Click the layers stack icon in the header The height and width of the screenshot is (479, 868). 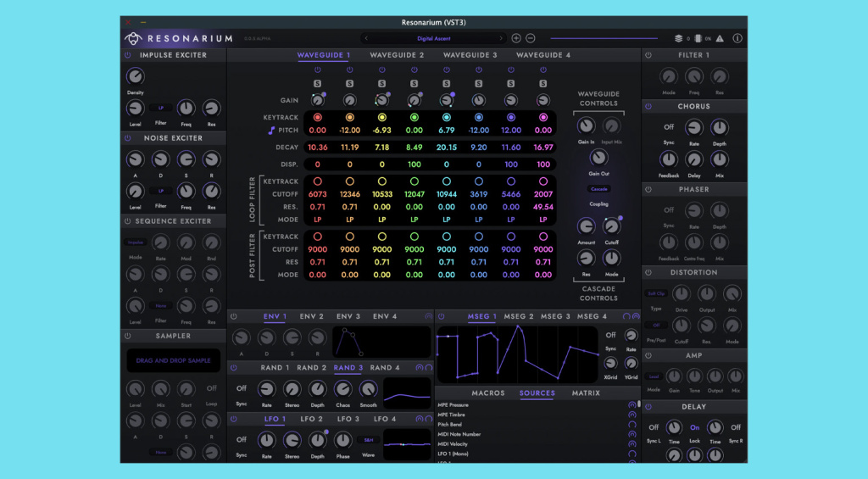point(678,38)
